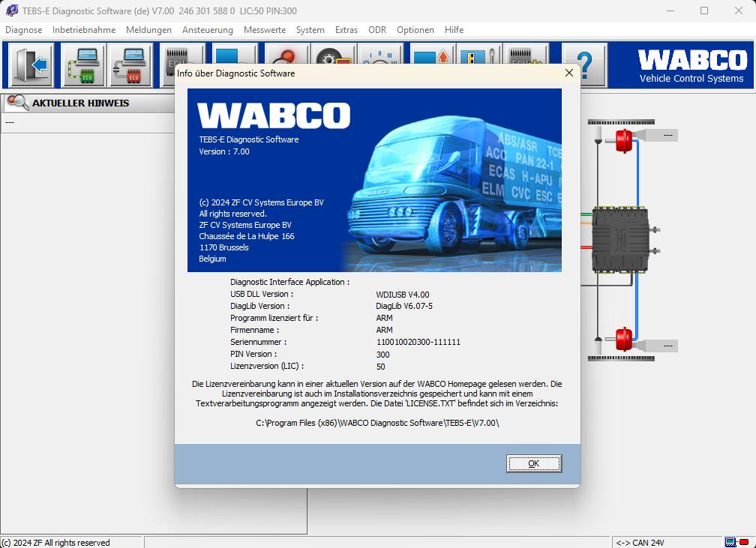Open the Messwerte menu
The width and height of the screenshot is (756, 548).
click(264, 30)
